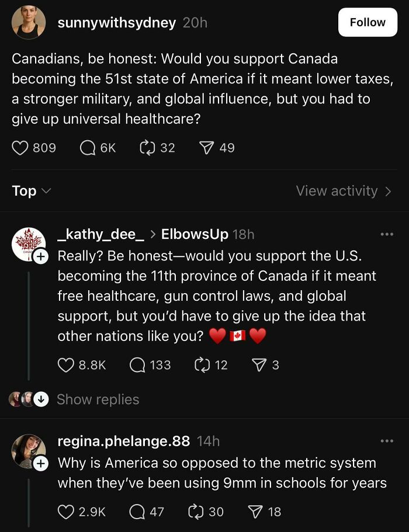Click the comment bubble on regina.phelange.88's reply
Viewport: 409px width, 532px height.
[x=138, y=512]
